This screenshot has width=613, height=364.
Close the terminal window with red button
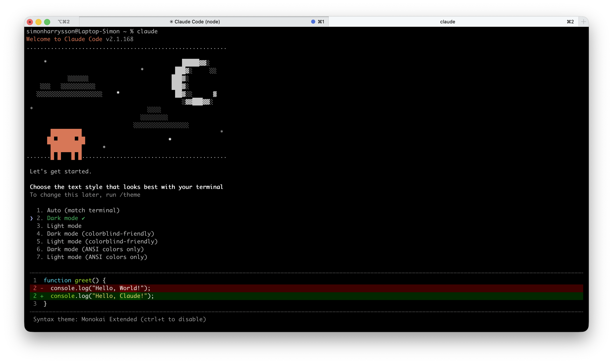30,22
